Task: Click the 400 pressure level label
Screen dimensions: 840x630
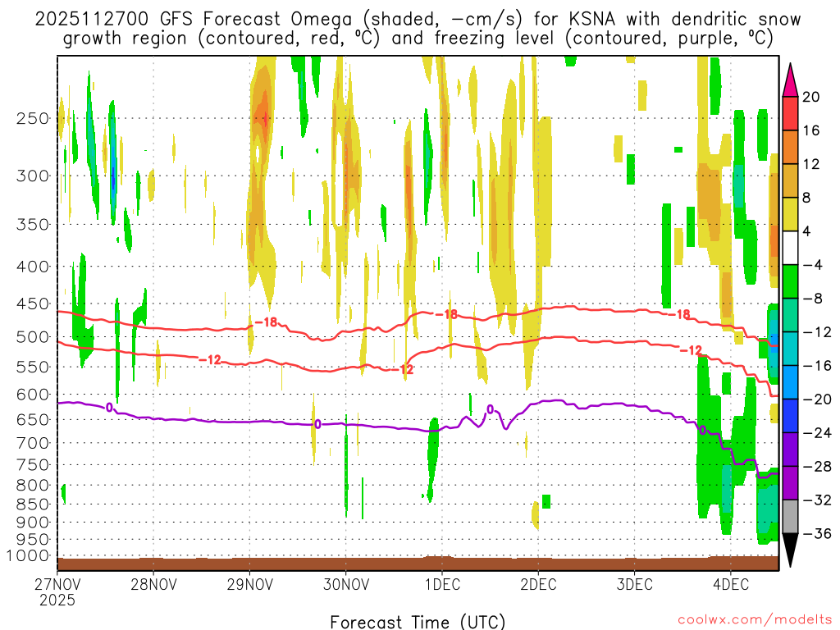Action: pyautogui.click(x=33, y=267)
